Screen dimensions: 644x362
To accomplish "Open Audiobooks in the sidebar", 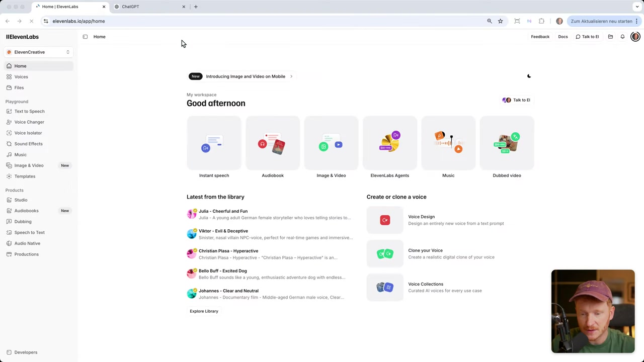I will point(38,211).
